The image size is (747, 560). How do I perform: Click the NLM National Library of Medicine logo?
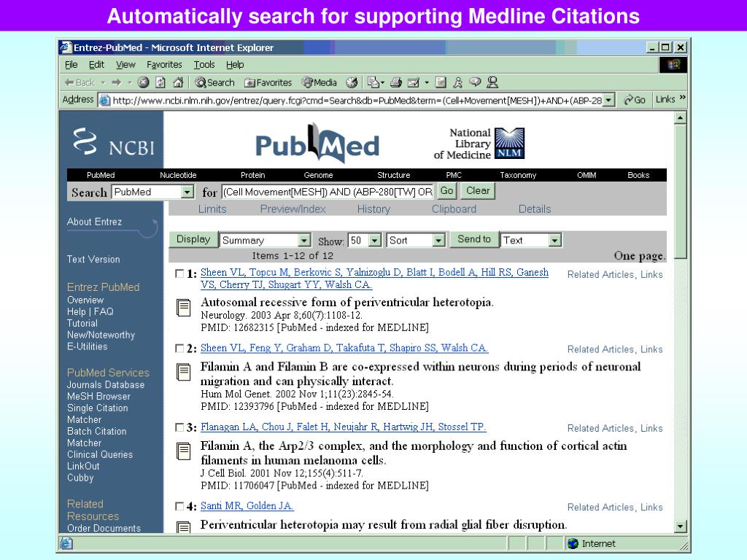(x=479, y=144)
